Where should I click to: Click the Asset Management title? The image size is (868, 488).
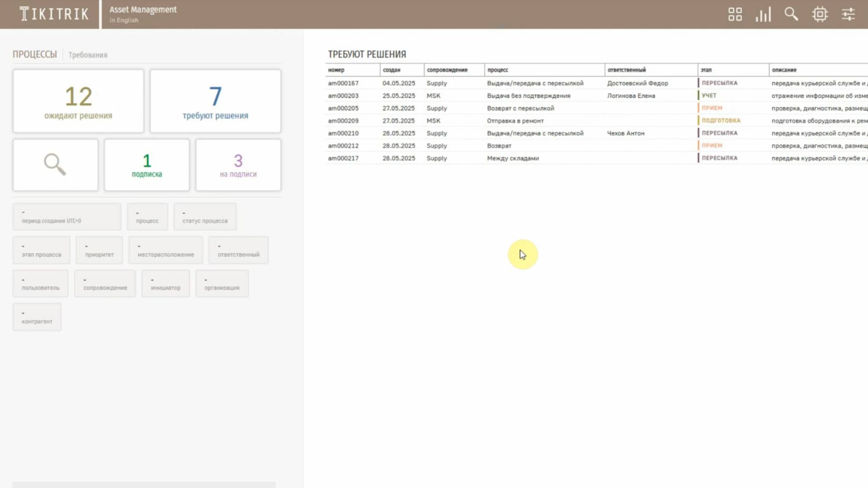pyautogui.click(x=143, y=10)
